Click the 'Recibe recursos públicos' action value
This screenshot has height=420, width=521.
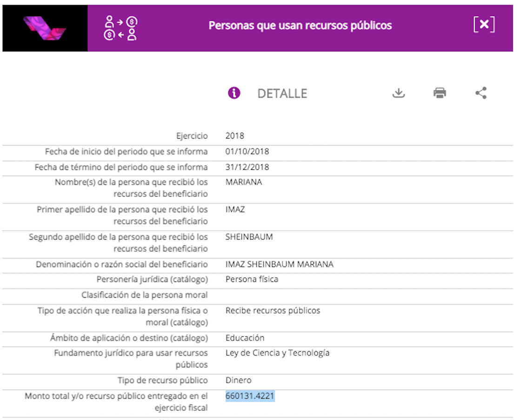tap(273, 310)
